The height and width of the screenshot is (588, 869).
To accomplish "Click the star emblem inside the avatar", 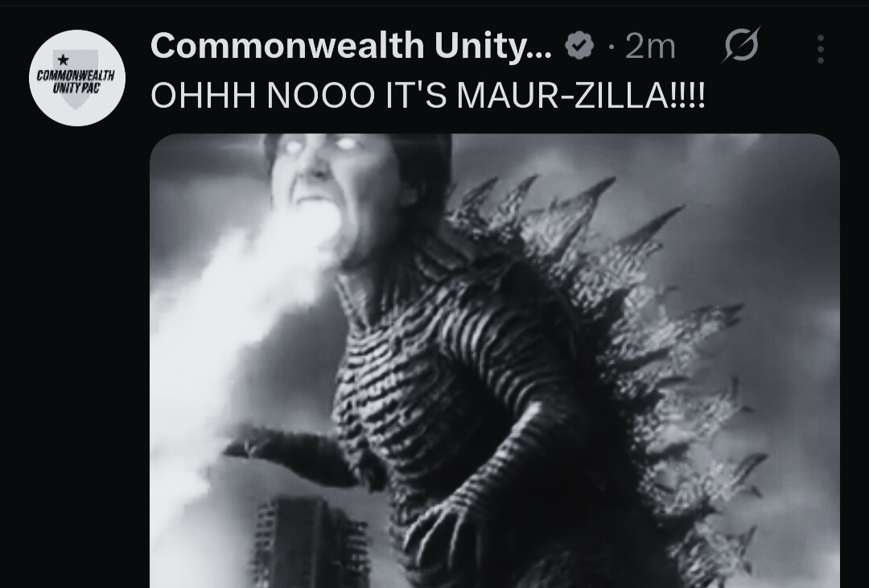I will pyautogui.click(x=64, y=60).
